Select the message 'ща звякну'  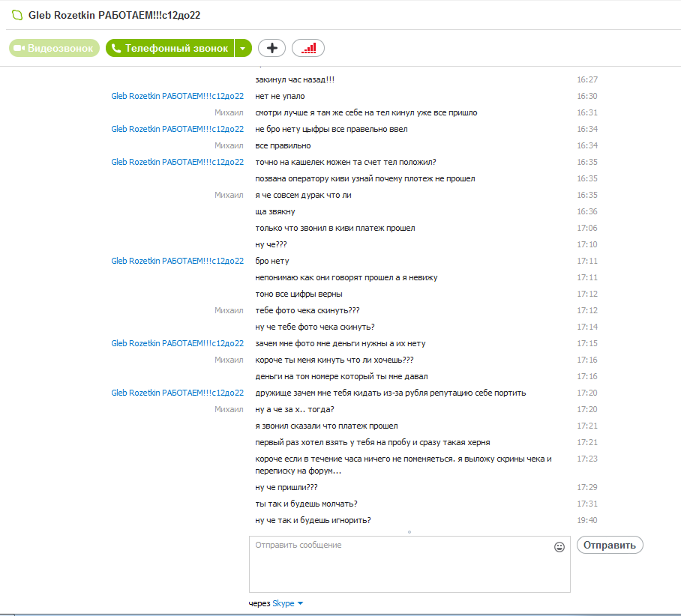(x=275, y=212)
